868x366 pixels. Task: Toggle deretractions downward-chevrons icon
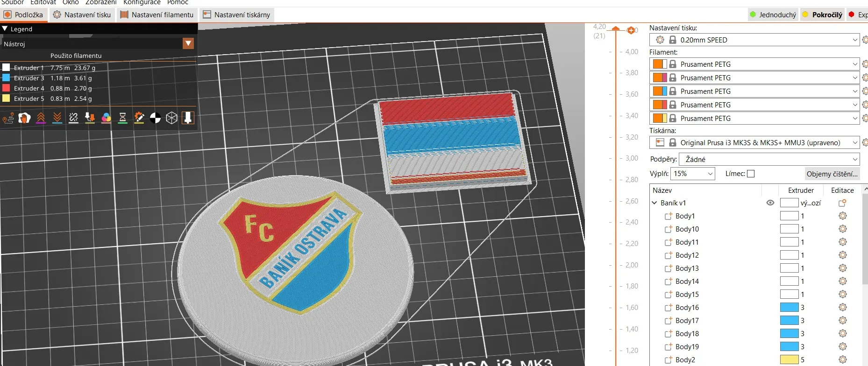pyautogui.click(x=57, y=118)
